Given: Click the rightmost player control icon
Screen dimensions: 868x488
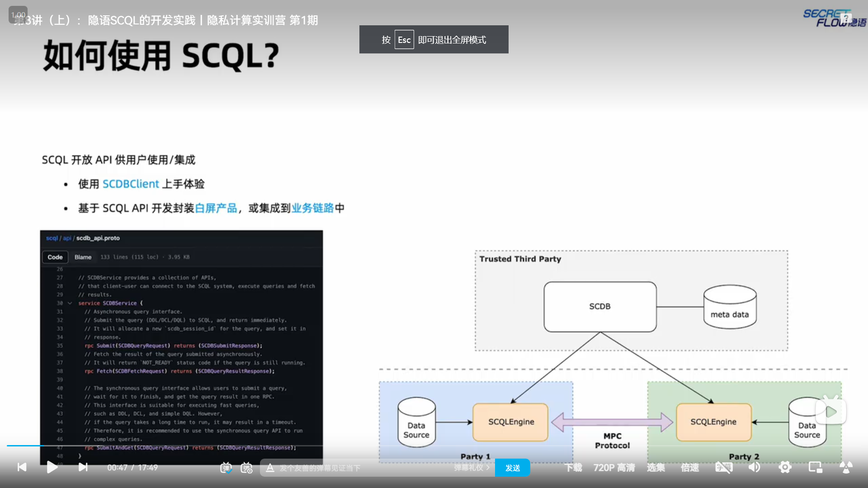Looking at the screenshot, I should pyautogui.click(x=846, y=468).
